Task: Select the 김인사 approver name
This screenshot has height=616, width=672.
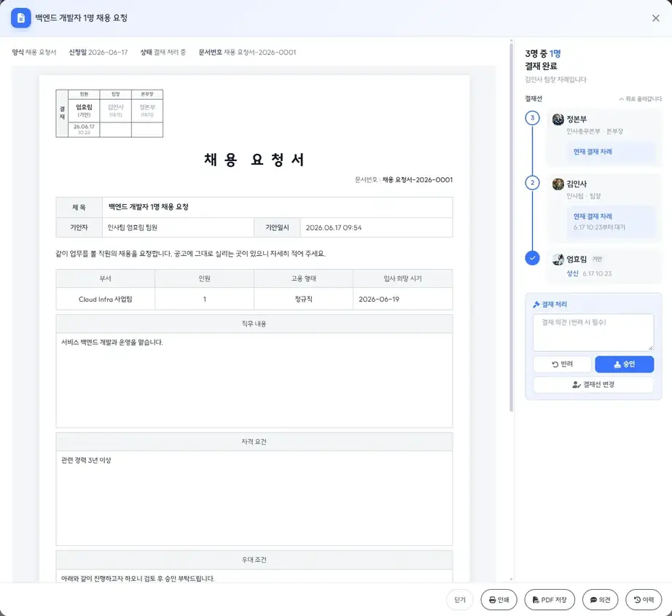Action: pos(577,184)
